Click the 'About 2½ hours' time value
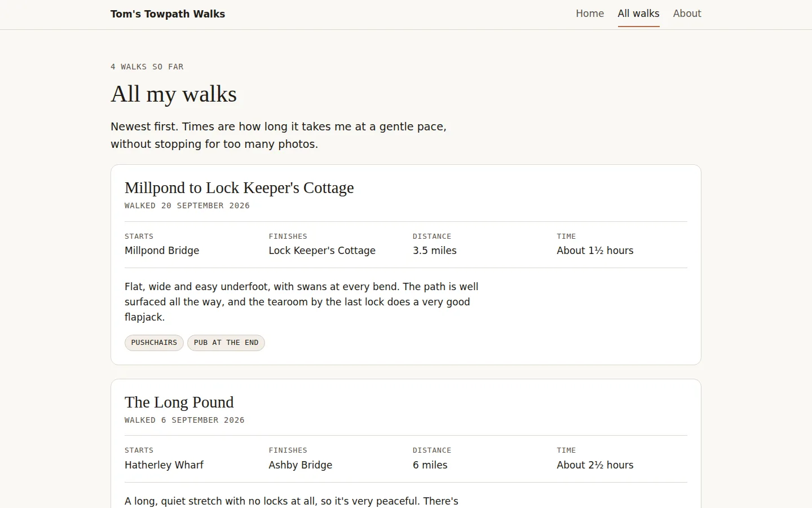The height and width of the screenshot is (508, 812). tap(595, 465)
